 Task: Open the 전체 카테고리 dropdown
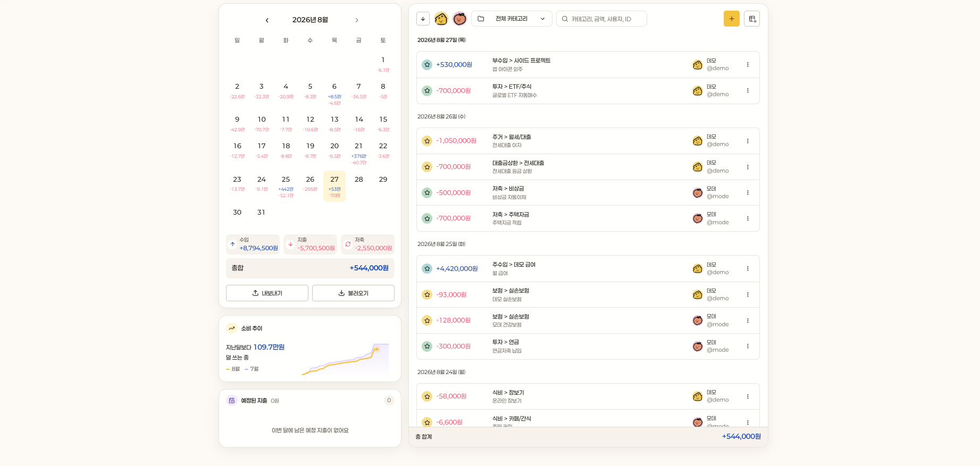[x=512, y=19]
